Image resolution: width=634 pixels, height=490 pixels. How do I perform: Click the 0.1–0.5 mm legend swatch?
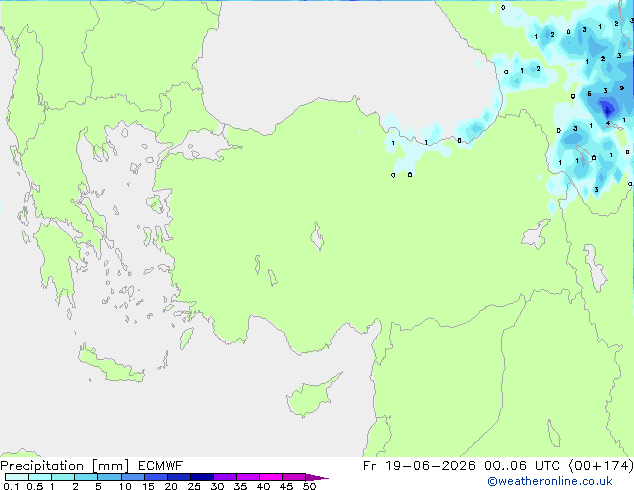17,477
